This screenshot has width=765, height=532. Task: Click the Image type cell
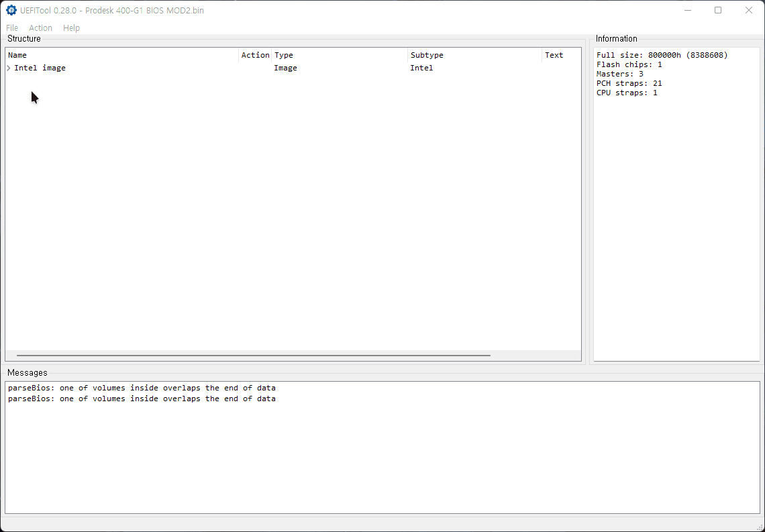click(x=285, y=68)
